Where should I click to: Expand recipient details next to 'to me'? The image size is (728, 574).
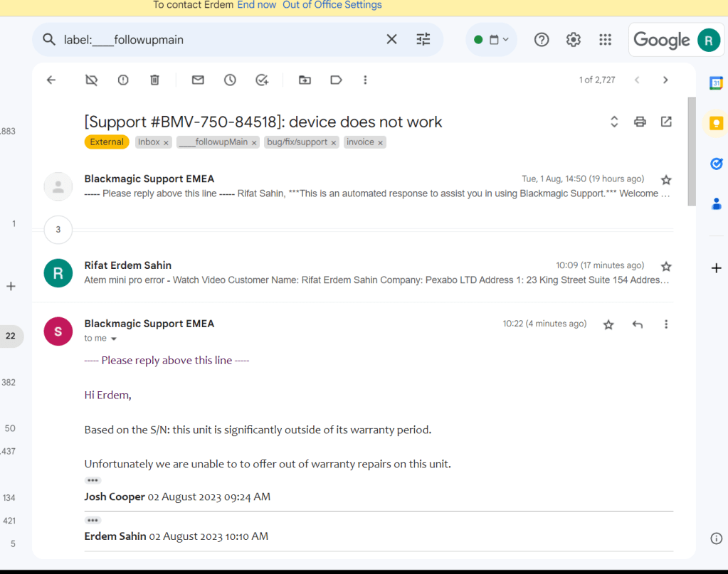point(114,339)
